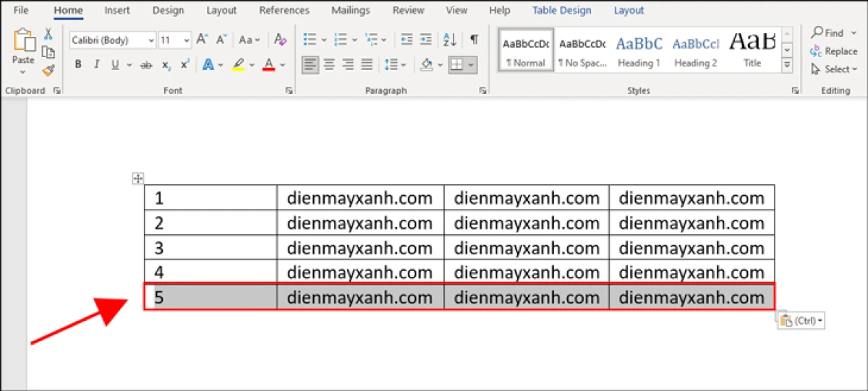Screen dimensions: 868x391
Task: Click the Find magnifier button
Action: coord(827,33)
